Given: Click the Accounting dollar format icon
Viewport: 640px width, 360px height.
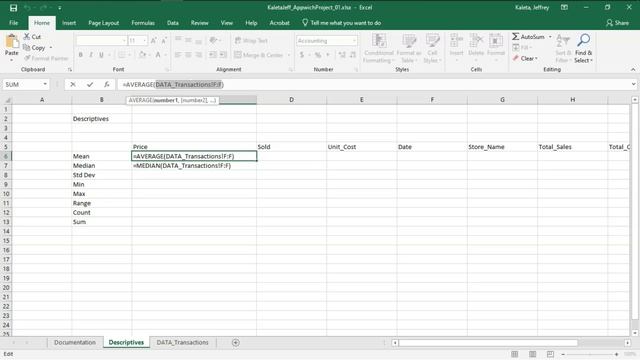Looking at the screenshot, I should click(x=302, y=55).
